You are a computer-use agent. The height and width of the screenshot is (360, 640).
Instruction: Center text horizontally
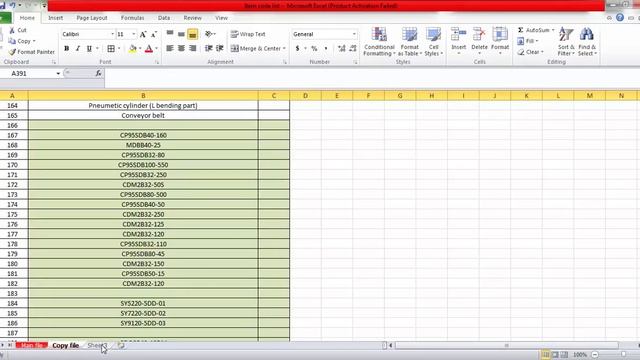point(181,49)
